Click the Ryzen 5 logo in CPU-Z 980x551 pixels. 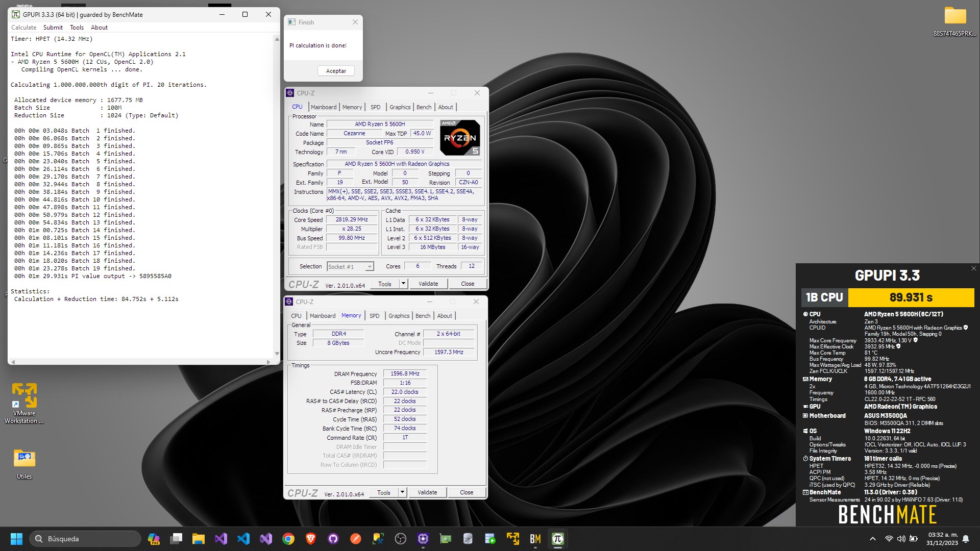click(460, 138)
